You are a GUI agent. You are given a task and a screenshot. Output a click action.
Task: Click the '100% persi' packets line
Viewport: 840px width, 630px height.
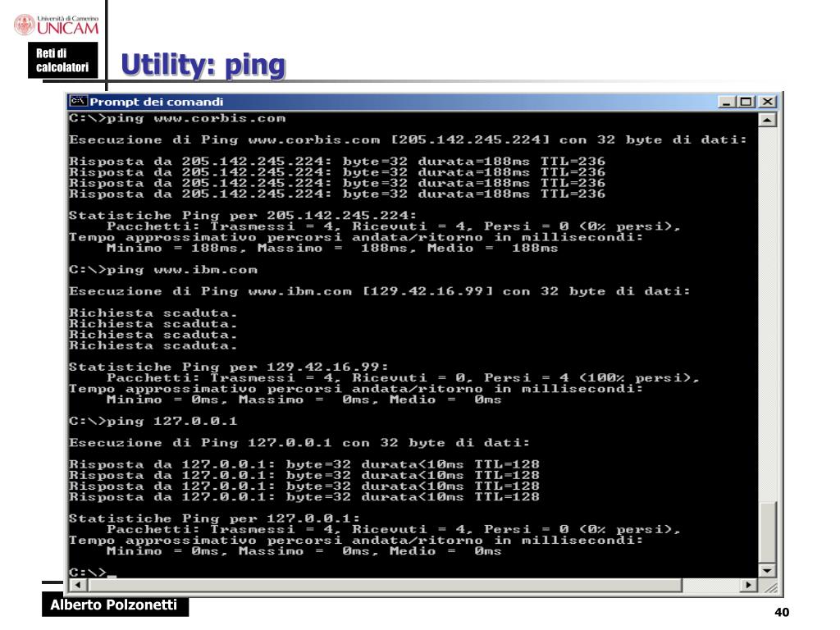pyautogui.click(x=403, y=377)
